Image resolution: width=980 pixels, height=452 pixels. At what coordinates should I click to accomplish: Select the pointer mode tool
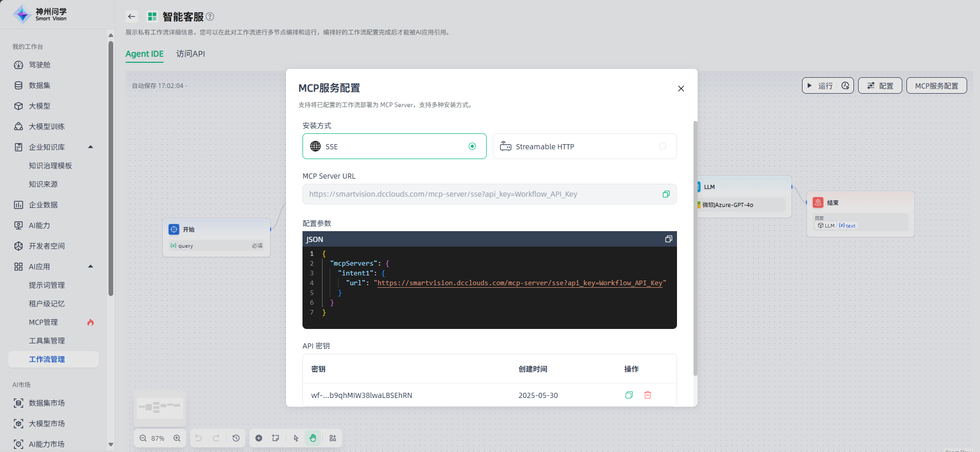296,438
